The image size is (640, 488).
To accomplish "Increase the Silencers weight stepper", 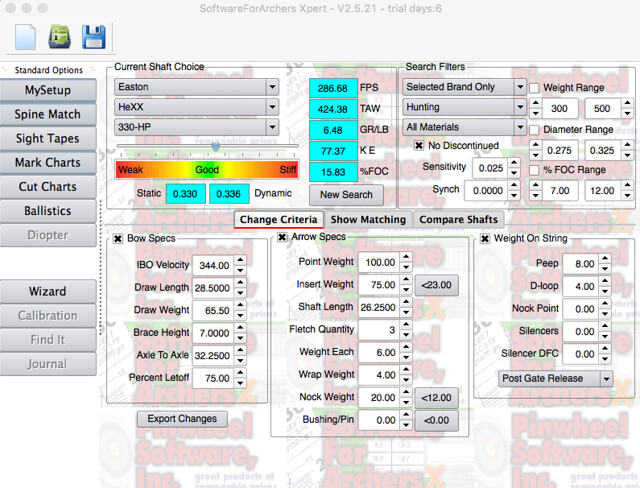I will pos(605,326).
